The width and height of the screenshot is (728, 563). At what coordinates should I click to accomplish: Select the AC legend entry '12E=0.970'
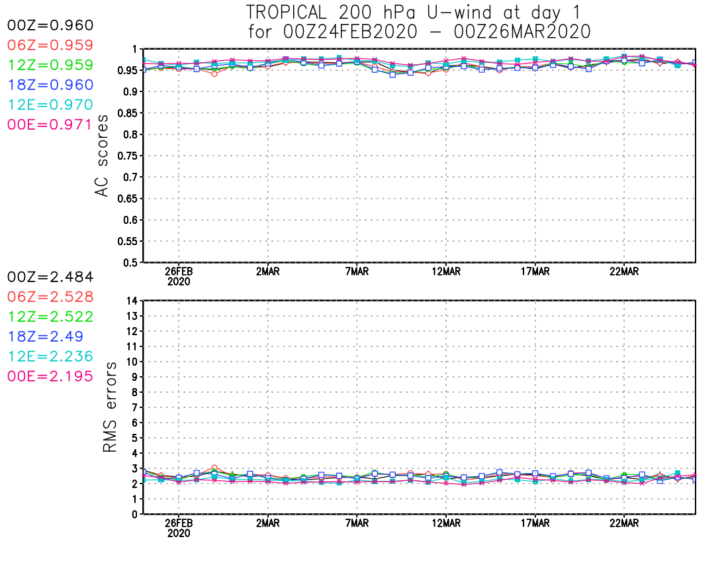(x=50, y=105)
